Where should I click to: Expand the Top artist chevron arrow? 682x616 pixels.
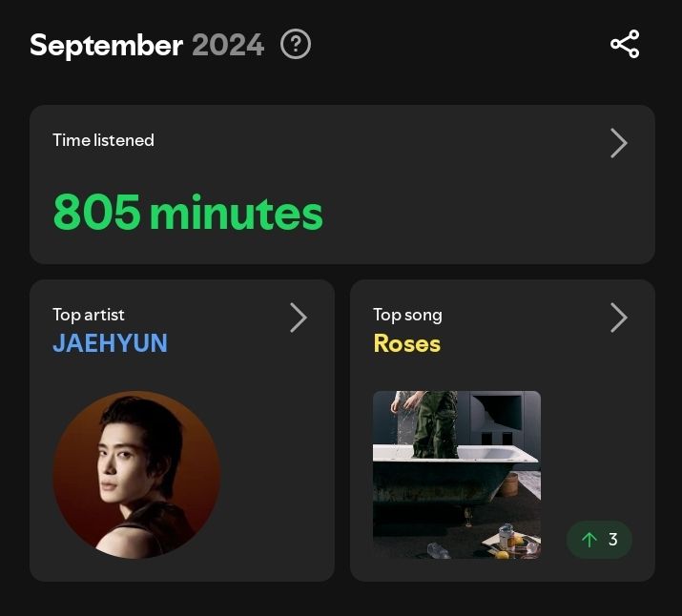point(299,318)
